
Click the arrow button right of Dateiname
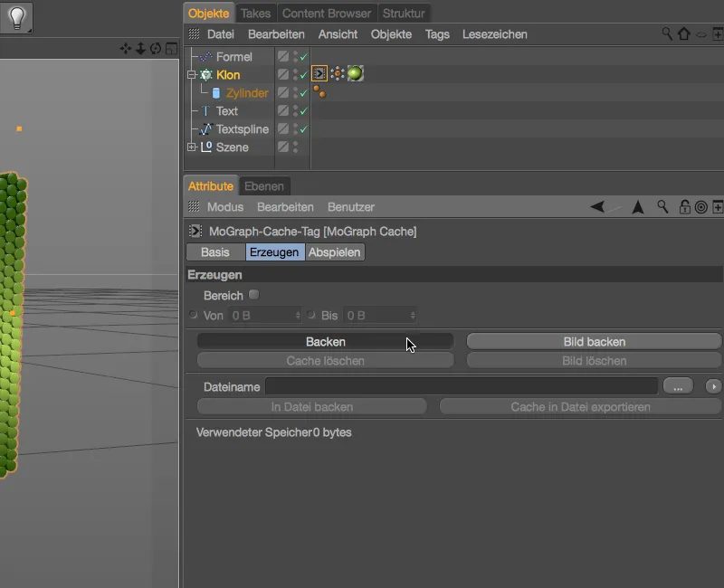pyautogui.click(x=713, y=386)
